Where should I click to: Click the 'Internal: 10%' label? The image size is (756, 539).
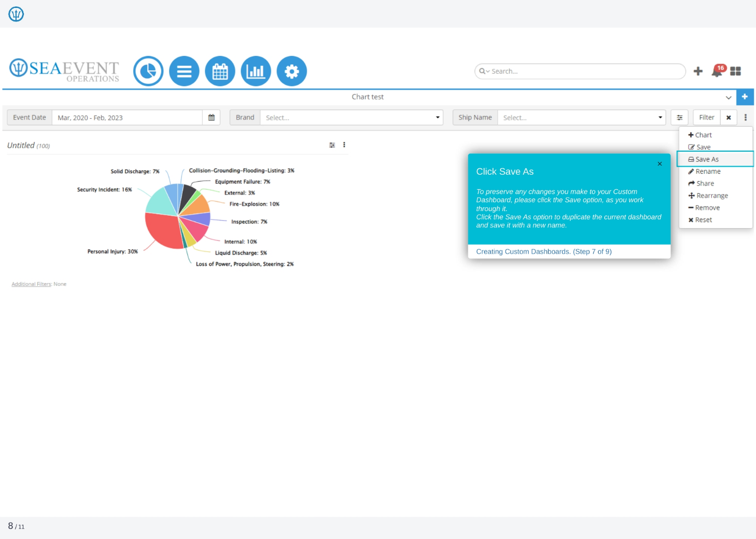pos(241,242)
